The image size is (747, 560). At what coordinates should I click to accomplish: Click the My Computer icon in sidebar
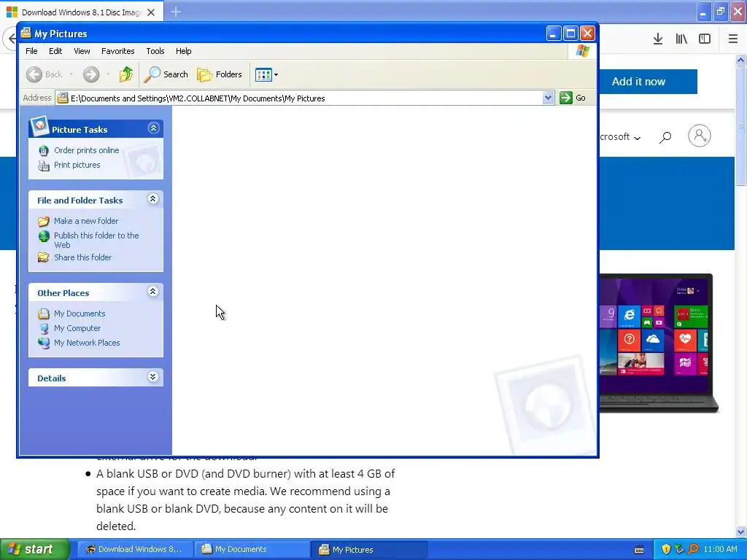pos(44,329)
